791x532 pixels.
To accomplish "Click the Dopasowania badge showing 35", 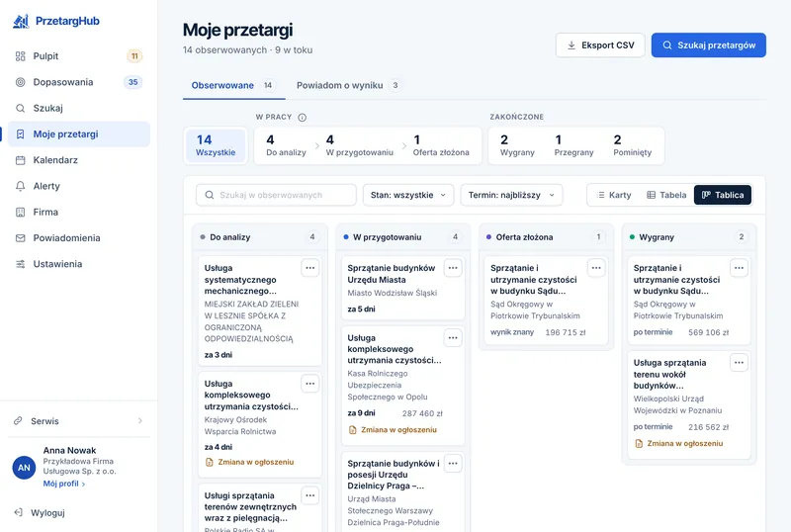I will 133,82.
